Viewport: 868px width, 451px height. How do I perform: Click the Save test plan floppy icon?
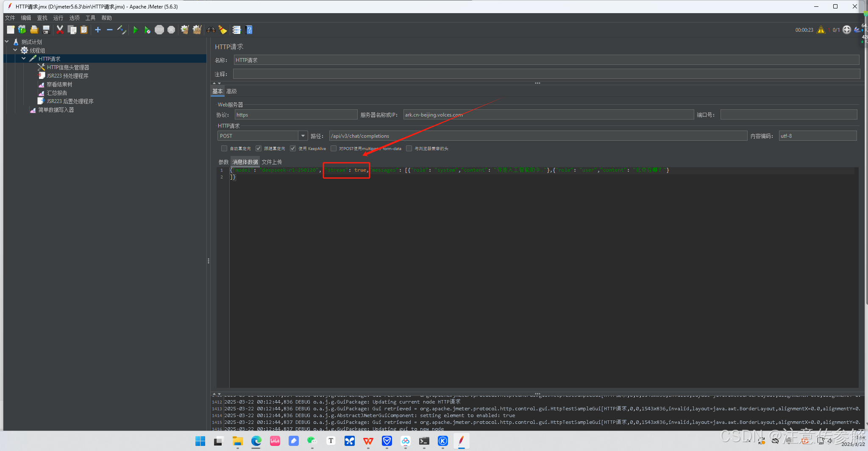pyautogui.click(x=46, y=30)
